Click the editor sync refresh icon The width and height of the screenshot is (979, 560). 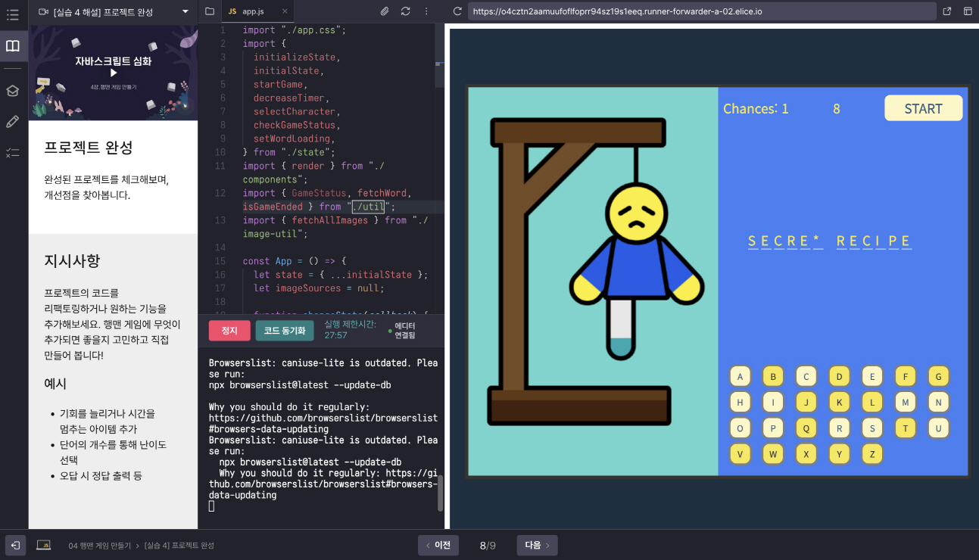click(406, 11)
